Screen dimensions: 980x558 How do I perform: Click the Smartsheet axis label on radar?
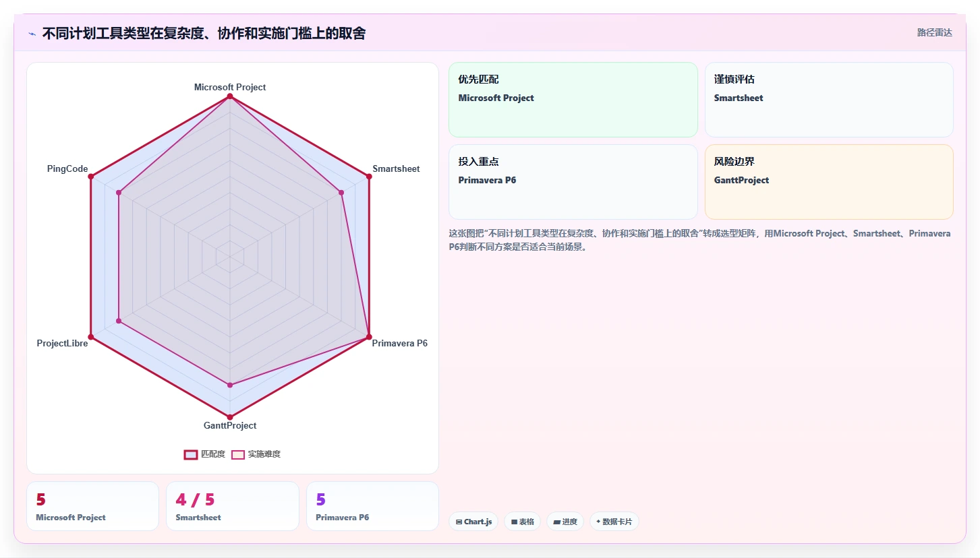tap(396, 168)
